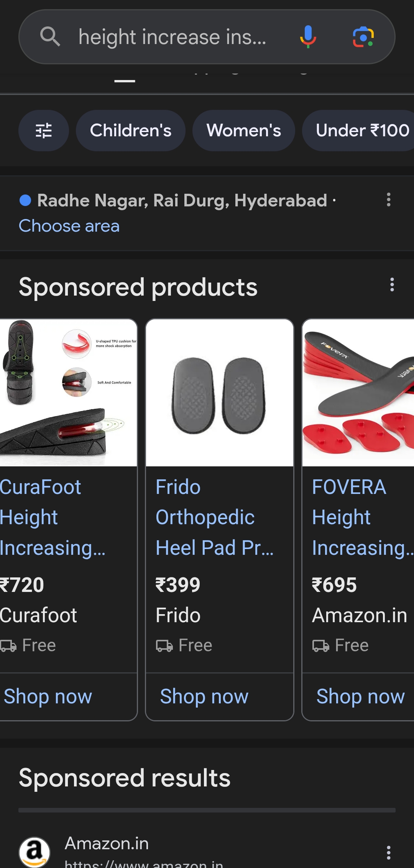
Task: Shop now for Frido heel pad
Action: [204, 696]
